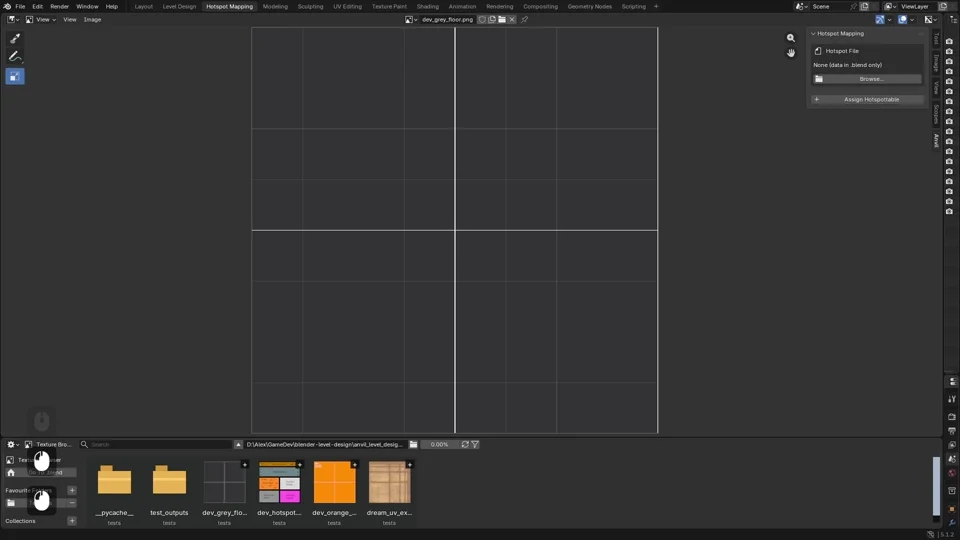The height and width of the screenshot is (540, 960).
Task: Open the Blender logo app menu
Action: 7,6
